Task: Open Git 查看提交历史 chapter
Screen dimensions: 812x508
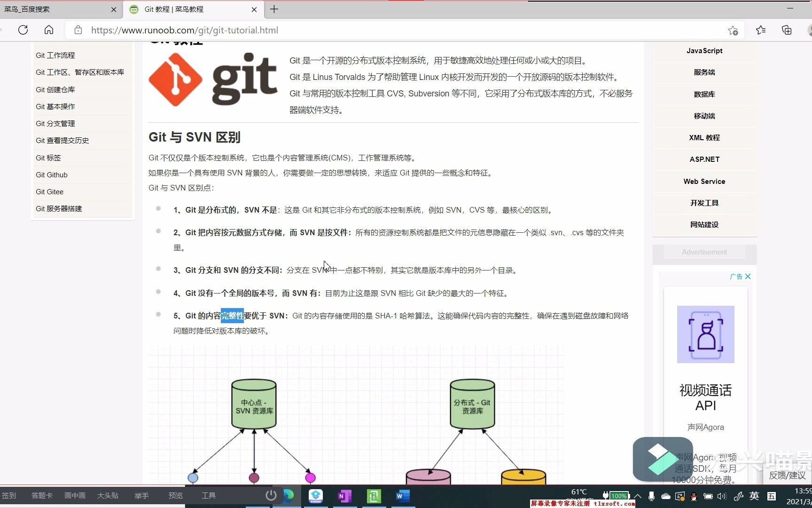Action: (62, 140)
